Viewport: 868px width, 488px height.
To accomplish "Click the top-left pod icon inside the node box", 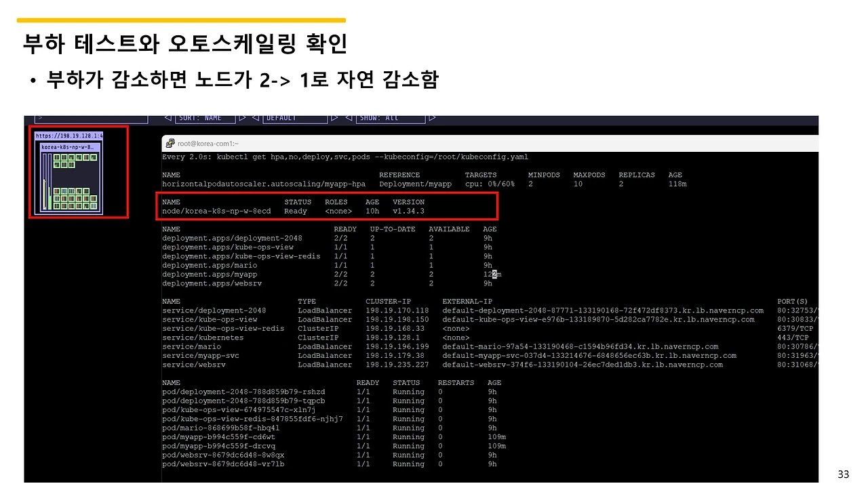I will tap(57, 157).
